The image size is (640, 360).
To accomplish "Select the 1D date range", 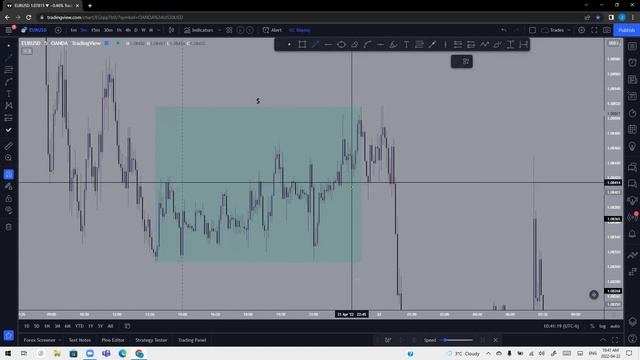I will [27, 326].
